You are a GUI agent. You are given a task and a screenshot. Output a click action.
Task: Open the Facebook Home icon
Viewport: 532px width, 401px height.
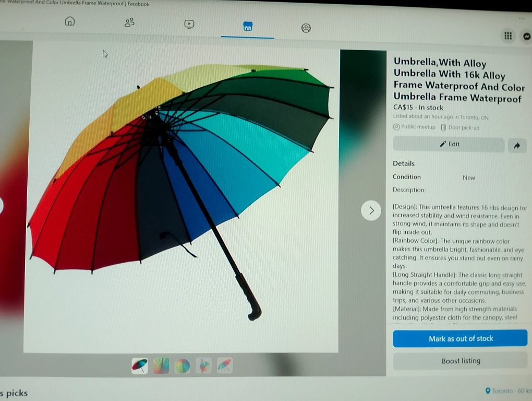pos(70,21)
